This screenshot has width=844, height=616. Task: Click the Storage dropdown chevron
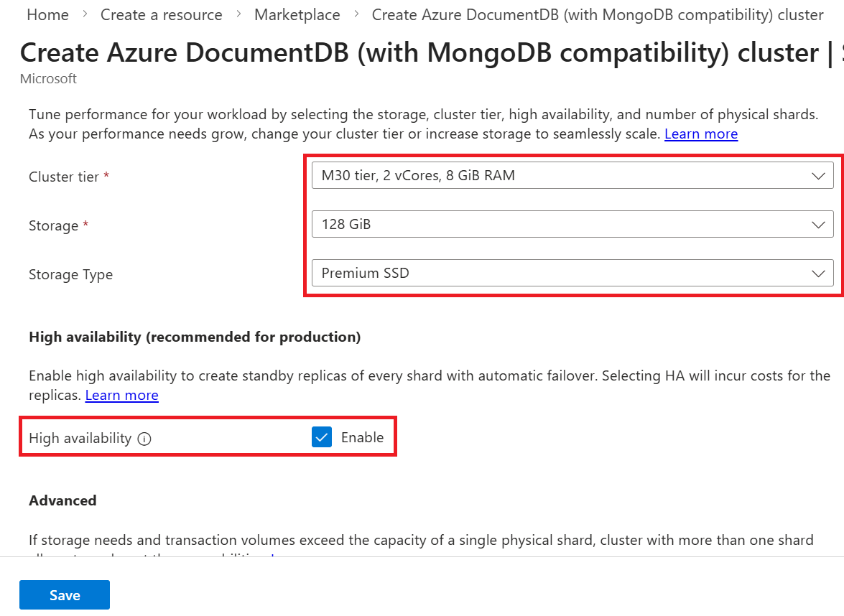pos(818,224)
